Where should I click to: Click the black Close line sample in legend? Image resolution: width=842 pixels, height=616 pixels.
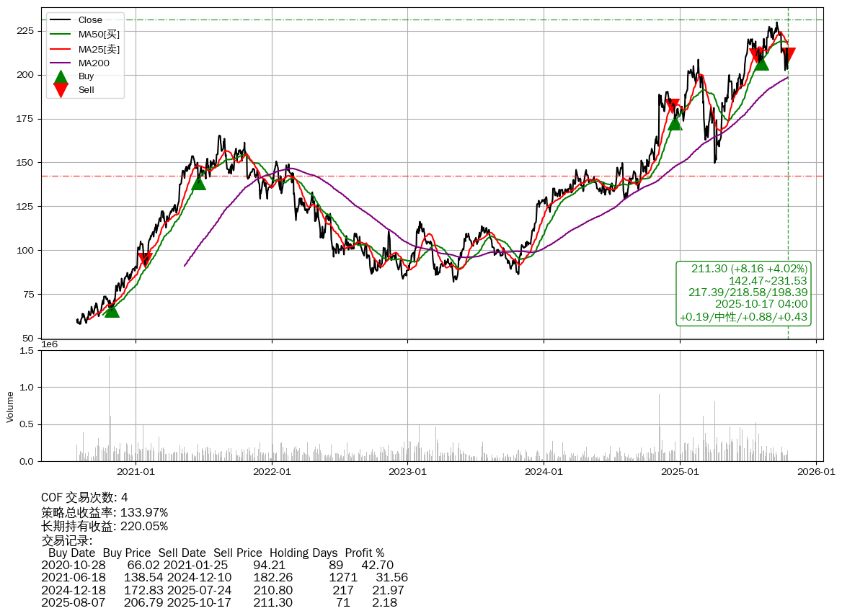(61, 20)
